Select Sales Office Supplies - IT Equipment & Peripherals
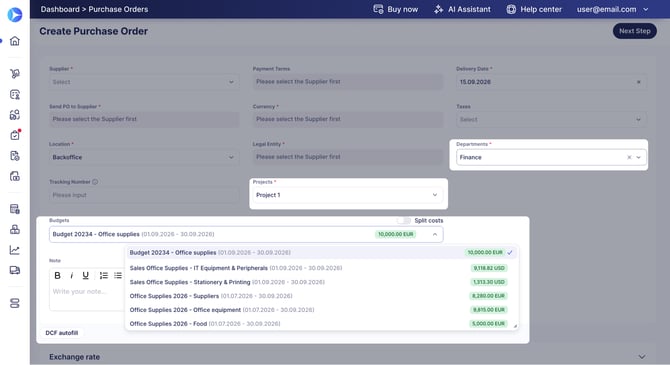Viewport: 670px width, 365px height. [x=322, y=268]
